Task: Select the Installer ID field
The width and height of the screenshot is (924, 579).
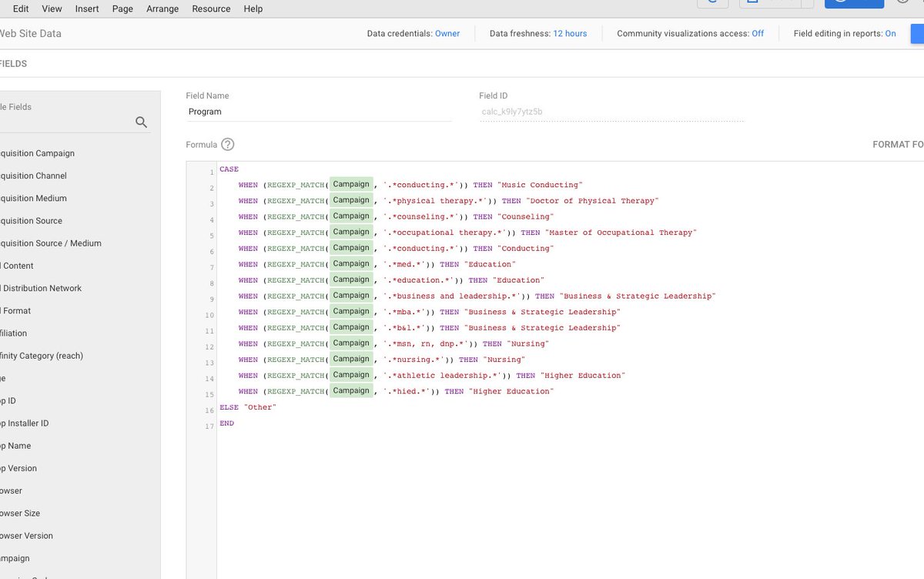Action: [x=24, y=423]
